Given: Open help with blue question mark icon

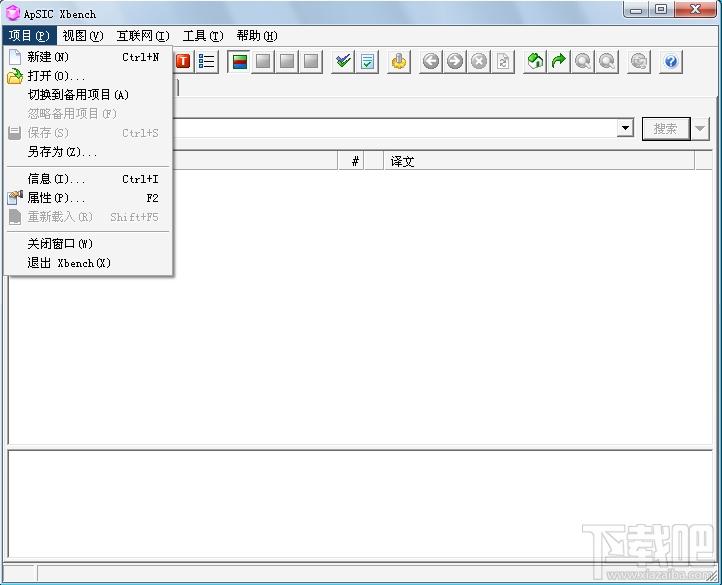Looking at the screenshot, I should (x=671, y=61).
